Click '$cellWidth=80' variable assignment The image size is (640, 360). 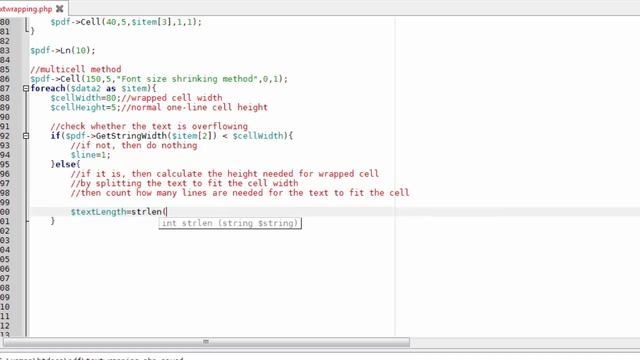84,98
